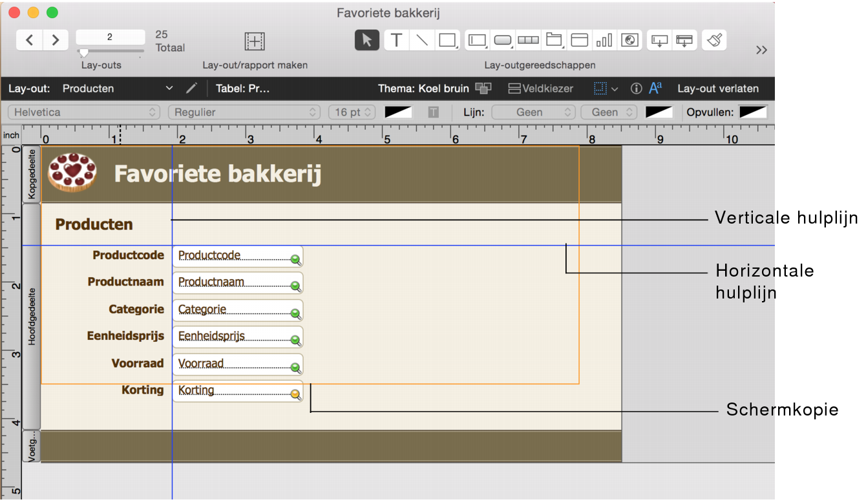Click the text color swatch
Screen dimensions: 866x504
(398, 112)
